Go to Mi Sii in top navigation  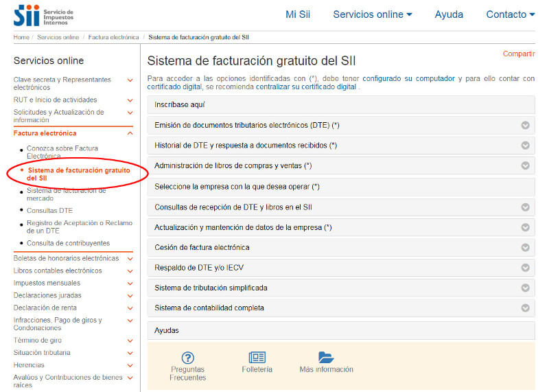tap(298, 14)
